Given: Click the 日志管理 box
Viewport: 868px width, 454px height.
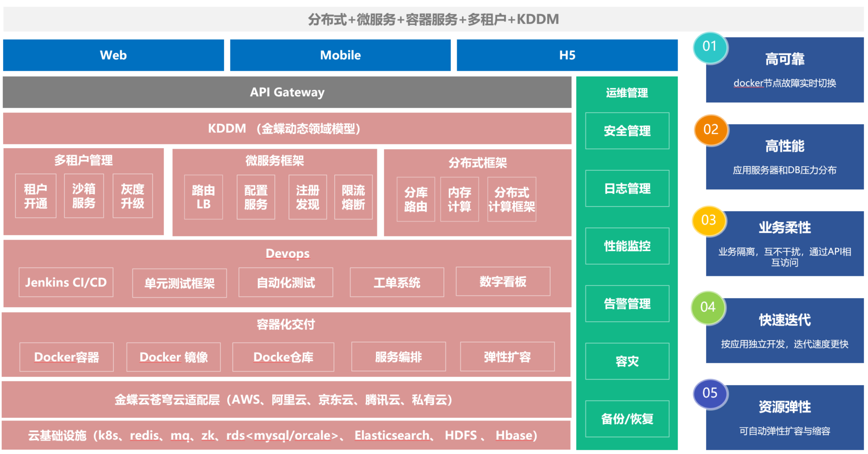Looking at the screenshot, I should [x=627, y=188].
